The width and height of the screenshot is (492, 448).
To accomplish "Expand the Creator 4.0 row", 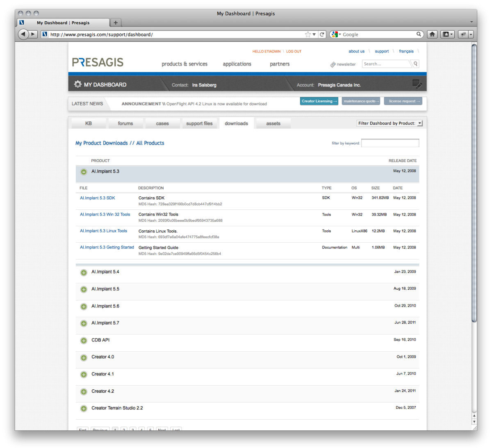I will 84,358.
